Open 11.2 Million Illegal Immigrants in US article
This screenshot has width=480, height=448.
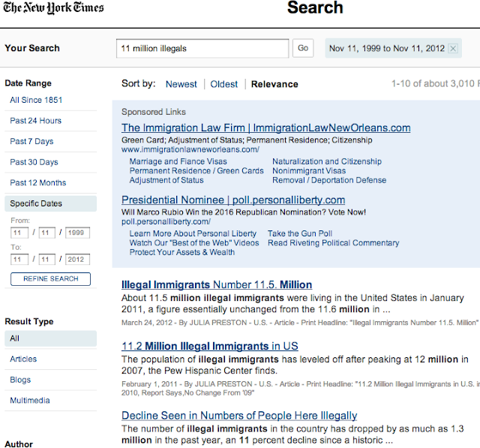click(x=210, y=347)
